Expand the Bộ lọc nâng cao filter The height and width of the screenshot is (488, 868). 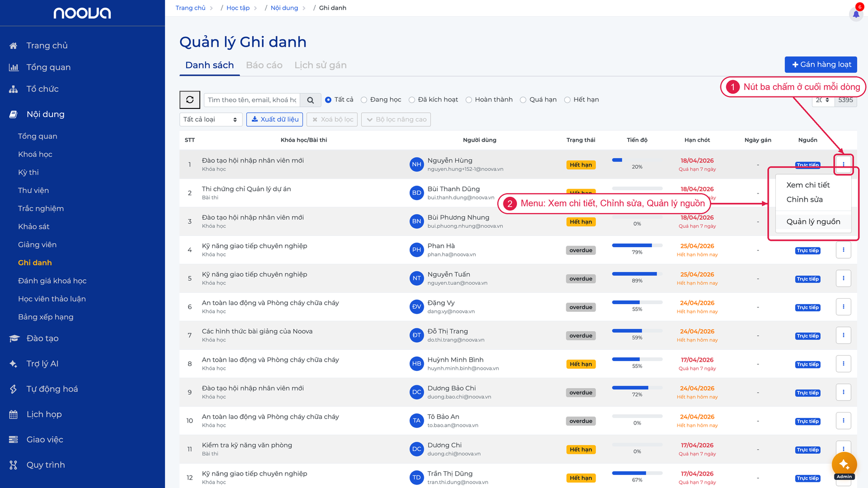pyautogui.click(x=396, y=119)
